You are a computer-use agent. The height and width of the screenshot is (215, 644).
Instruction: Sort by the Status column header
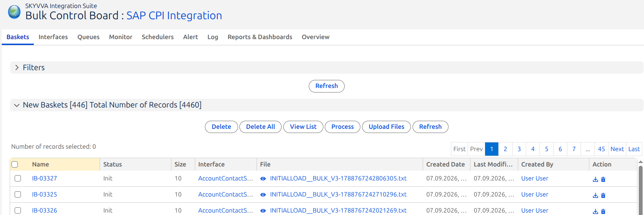(x=113, y=164)
